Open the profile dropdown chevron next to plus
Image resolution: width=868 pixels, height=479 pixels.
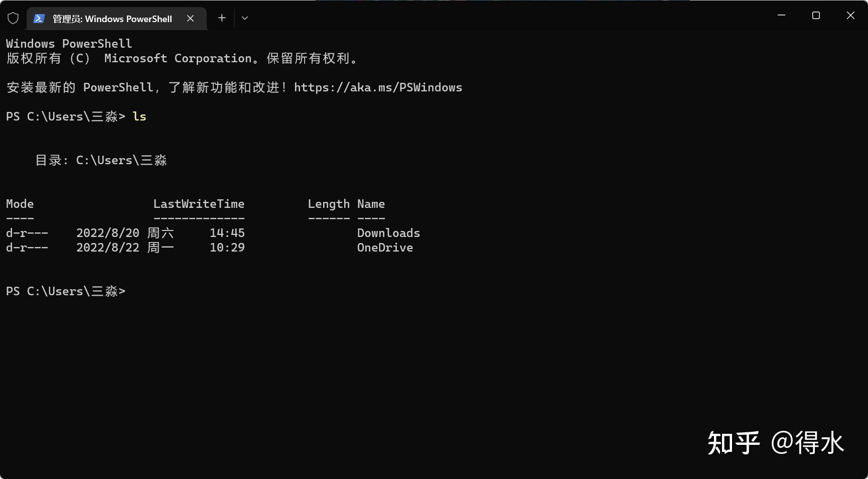[x=244, y=18]
